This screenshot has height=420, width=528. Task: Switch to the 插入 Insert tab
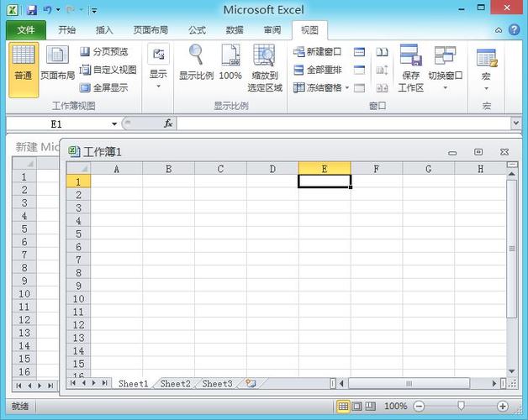coord(104,30)
